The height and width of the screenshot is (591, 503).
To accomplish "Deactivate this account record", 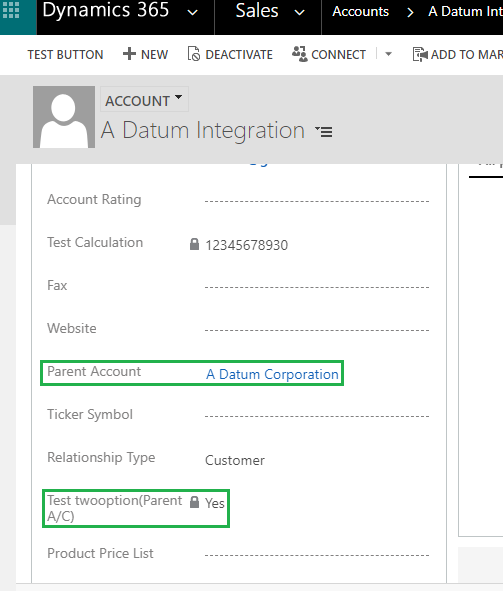I will (239, 55).
